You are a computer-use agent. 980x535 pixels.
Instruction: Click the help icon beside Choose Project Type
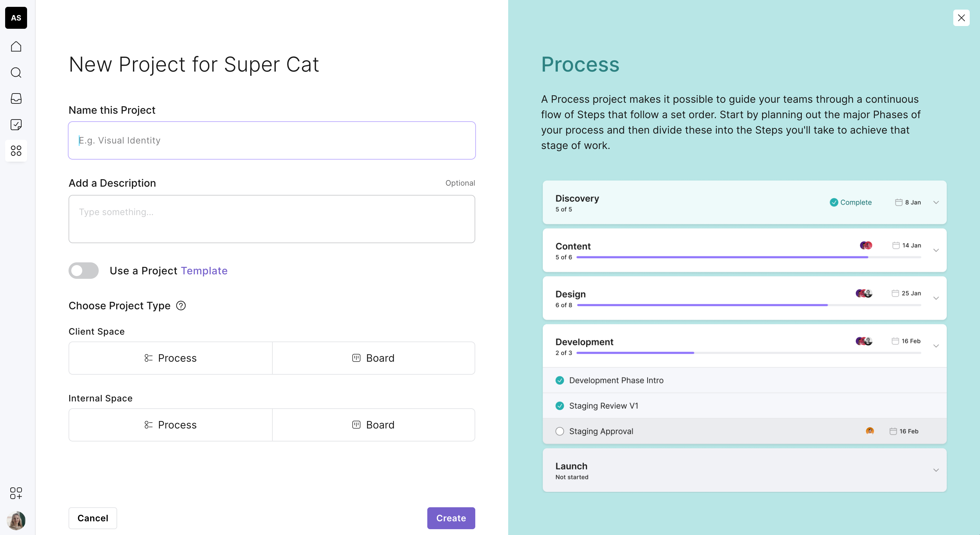point(181,306)
